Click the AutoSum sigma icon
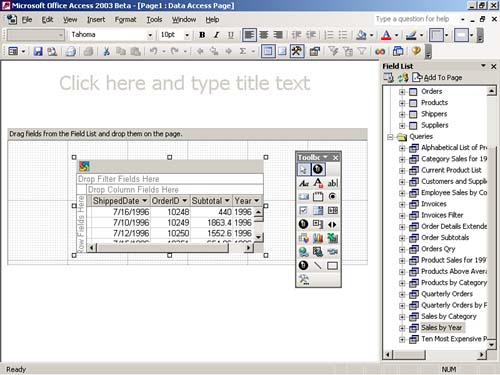Screen dimensions: 500x375 tap(243, 51)
